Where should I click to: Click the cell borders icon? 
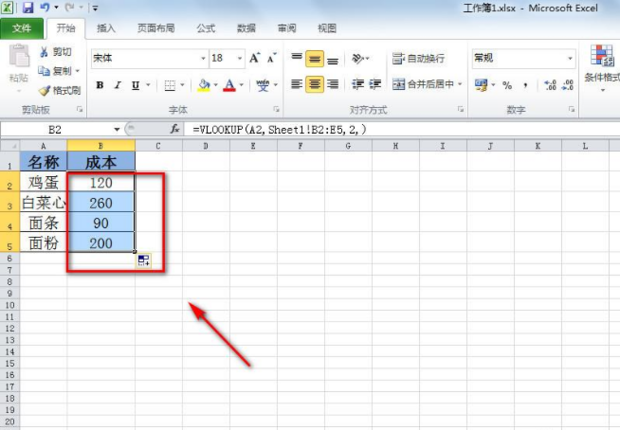coord(170,85)
